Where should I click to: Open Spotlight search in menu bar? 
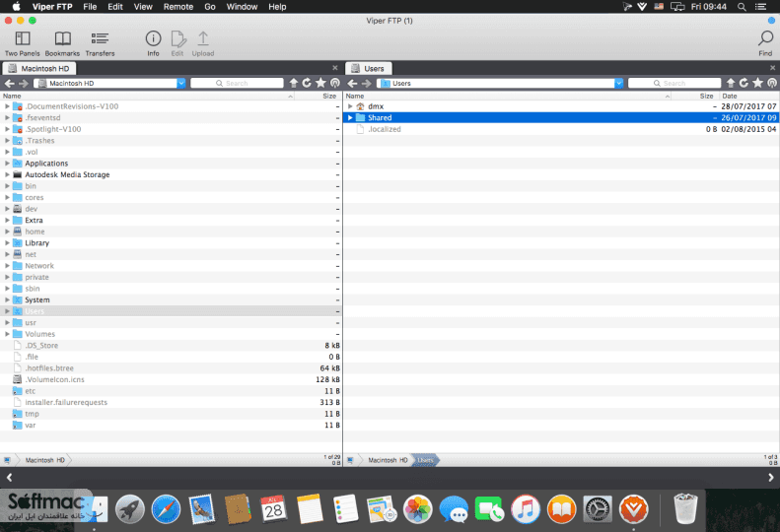[x=742, y=7]
